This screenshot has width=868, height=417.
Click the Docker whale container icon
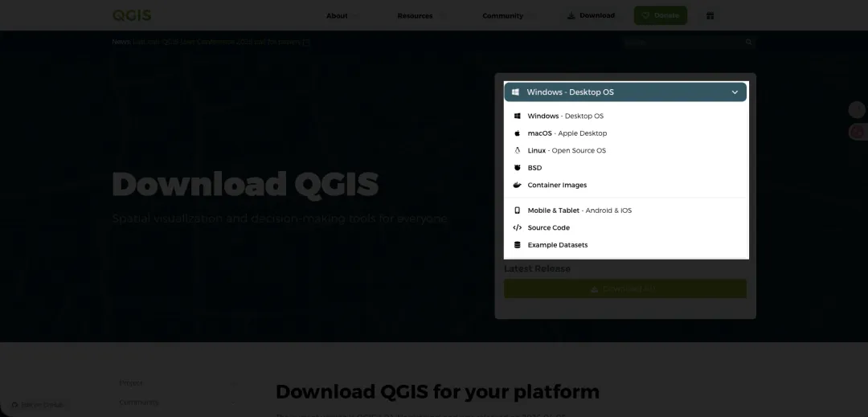[517, 185]
